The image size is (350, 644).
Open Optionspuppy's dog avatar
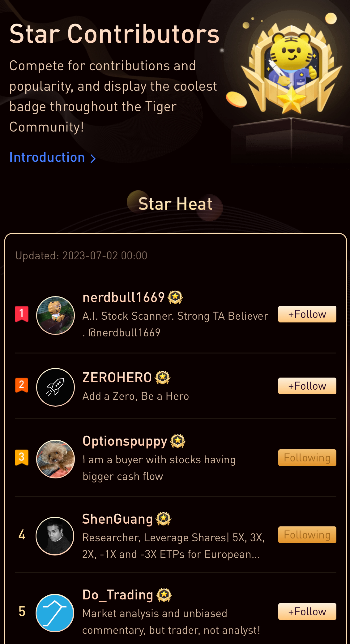(55, 459)
